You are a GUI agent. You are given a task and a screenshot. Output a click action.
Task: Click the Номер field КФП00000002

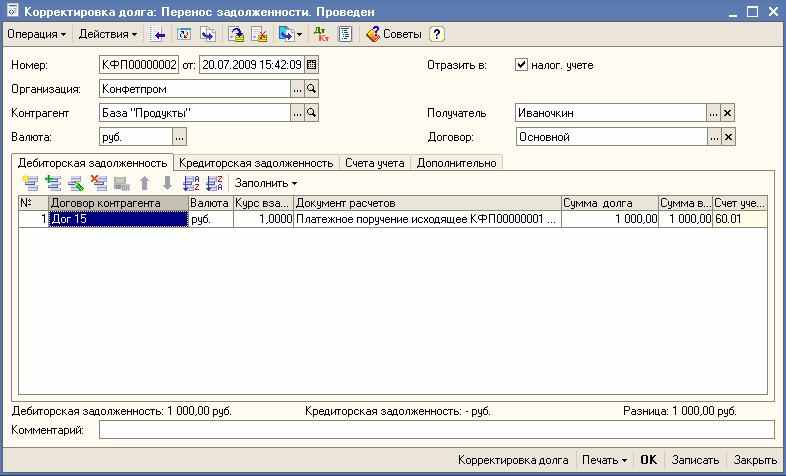[x=139, y=65]
